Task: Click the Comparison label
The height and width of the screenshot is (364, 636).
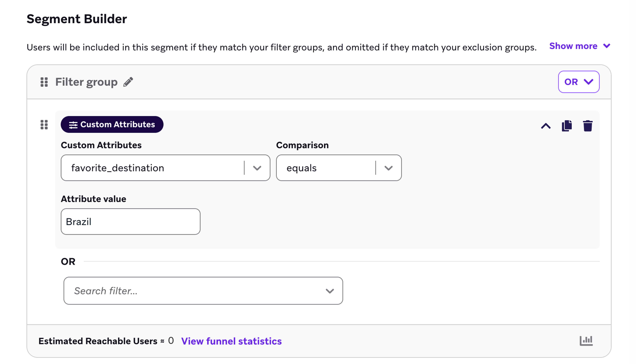Action: [x=302, y=145]
